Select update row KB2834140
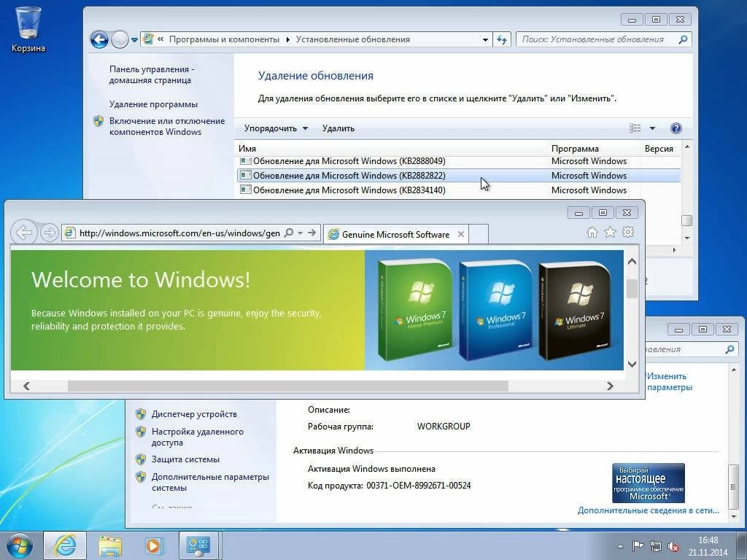 pyautogui.click(x=458, y=190)
